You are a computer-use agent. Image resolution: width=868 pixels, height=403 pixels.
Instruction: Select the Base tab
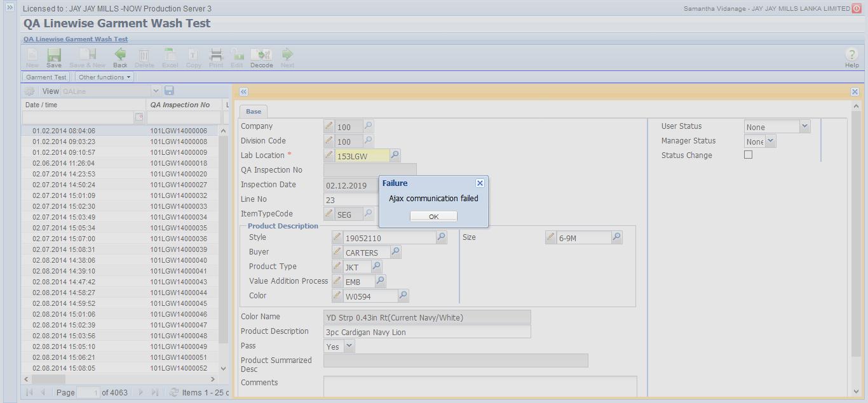point(254,112)
